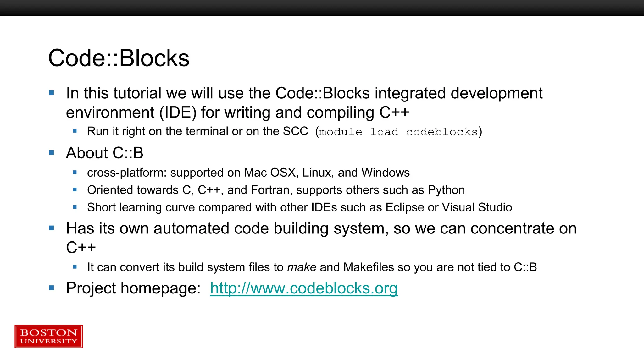Viewport: 644px width, 362px height.
Task: Click the italic word "make"
Action: 302,267
